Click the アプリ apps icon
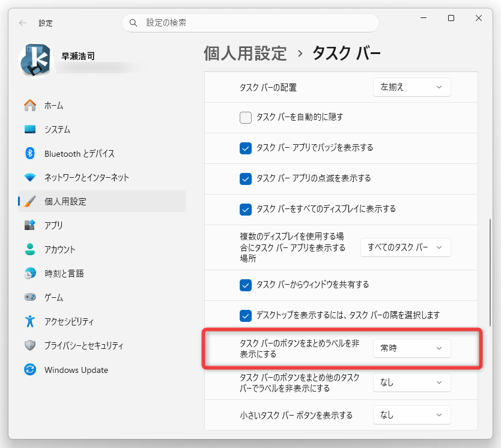The image size is (501, 448). tap(30, 225)
